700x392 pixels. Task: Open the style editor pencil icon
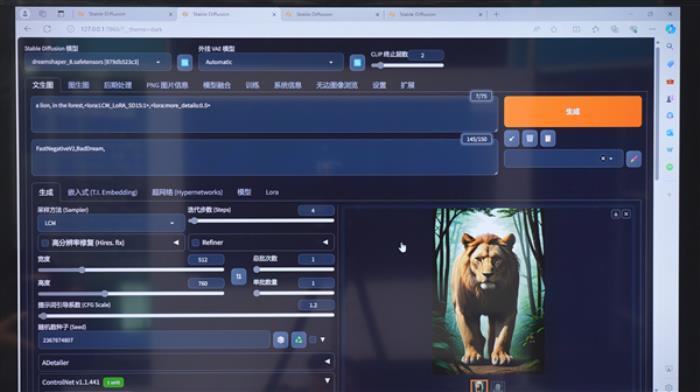pyautogui.click(x=633, y=159)
